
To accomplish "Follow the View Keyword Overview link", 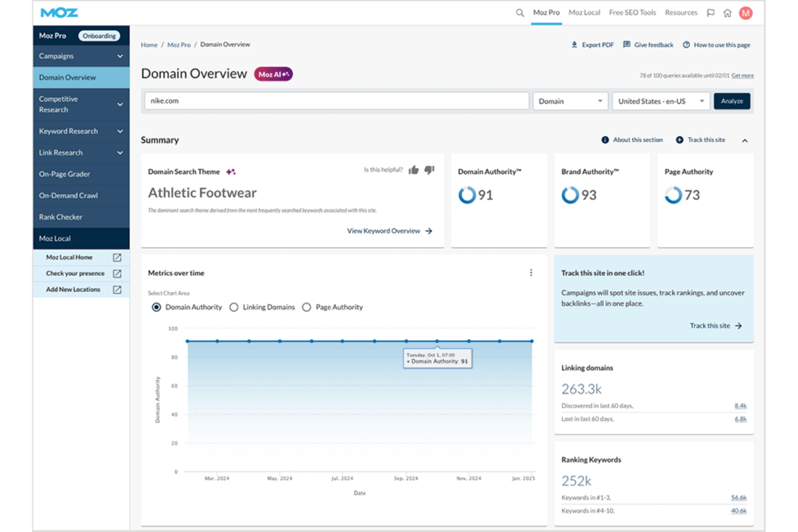I will [x=383, y=231].
